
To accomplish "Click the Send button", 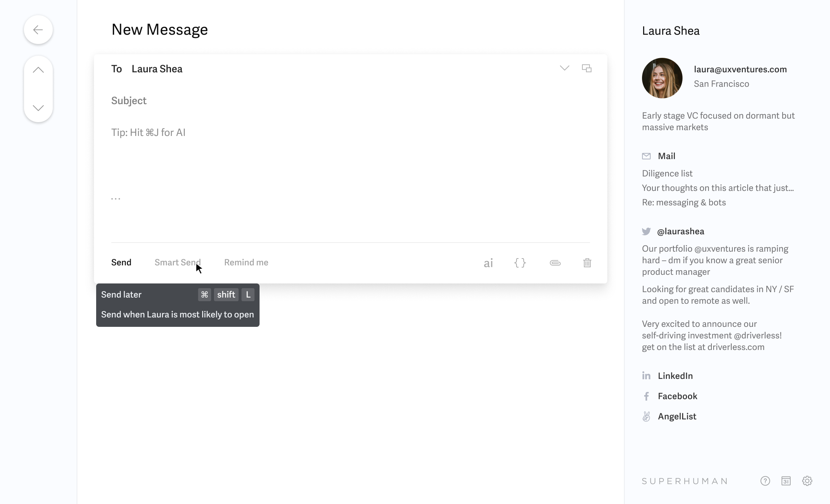I will tap(121, 262).
